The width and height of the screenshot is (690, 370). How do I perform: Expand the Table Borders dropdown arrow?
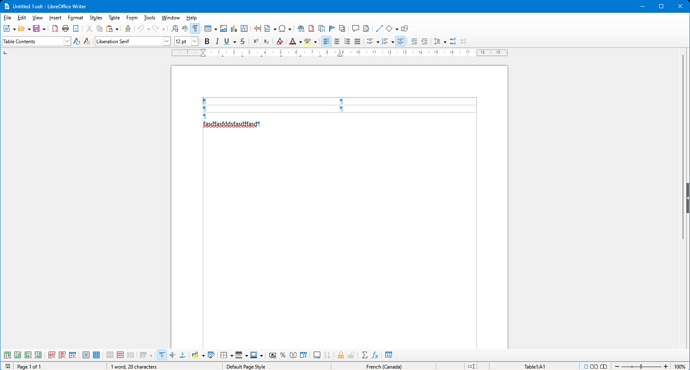point(231,355)
